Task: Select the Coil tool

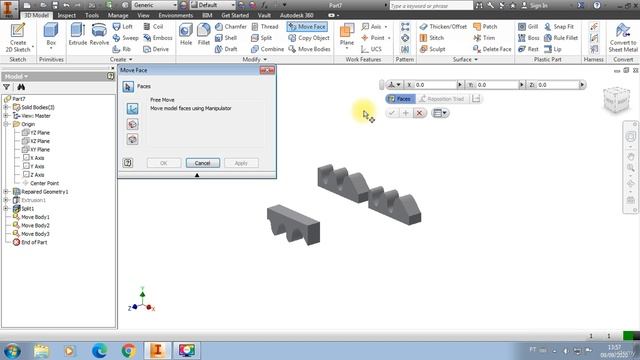Action: click(x=153, y=27)
